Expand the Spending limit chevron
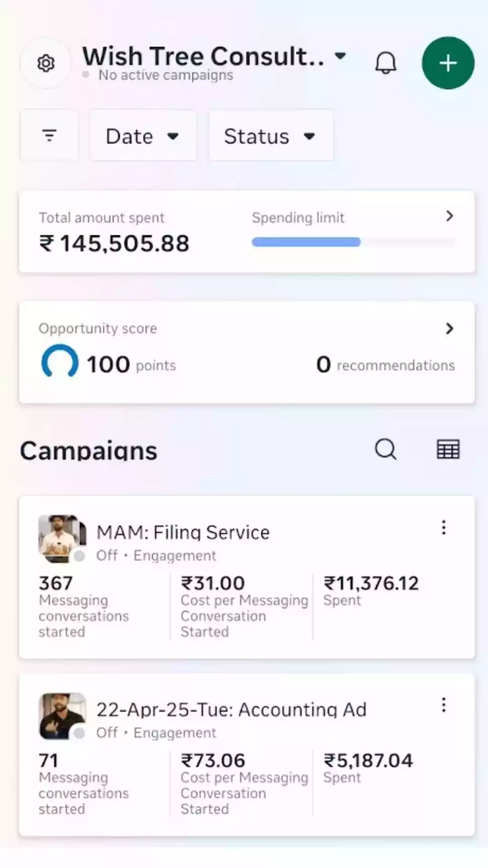This screenshot has width=488, height=868. point(449,216)
